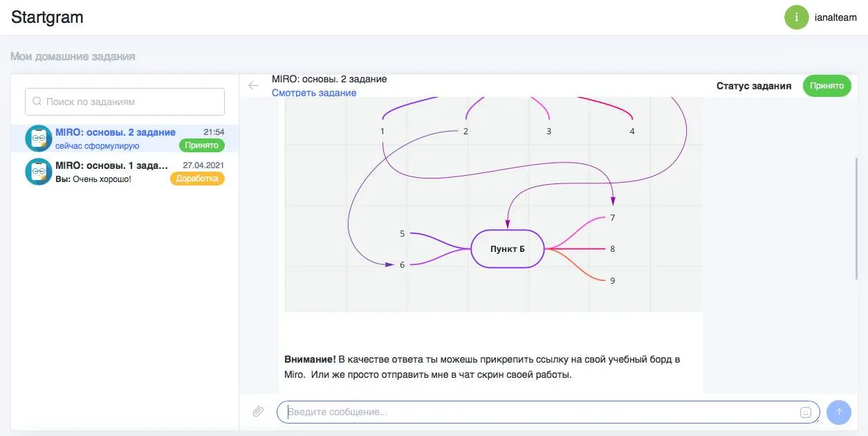Click avatar of MIRO 1 задание chat

pyautogui.click(x=39, y=172)
